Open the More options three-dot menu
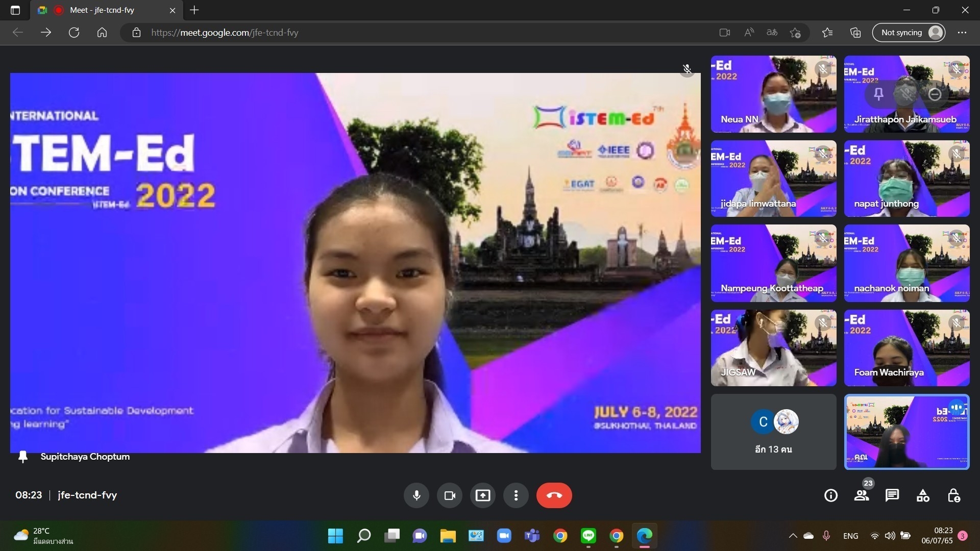The width and height of the screenshot is (980, 551). 516,495
